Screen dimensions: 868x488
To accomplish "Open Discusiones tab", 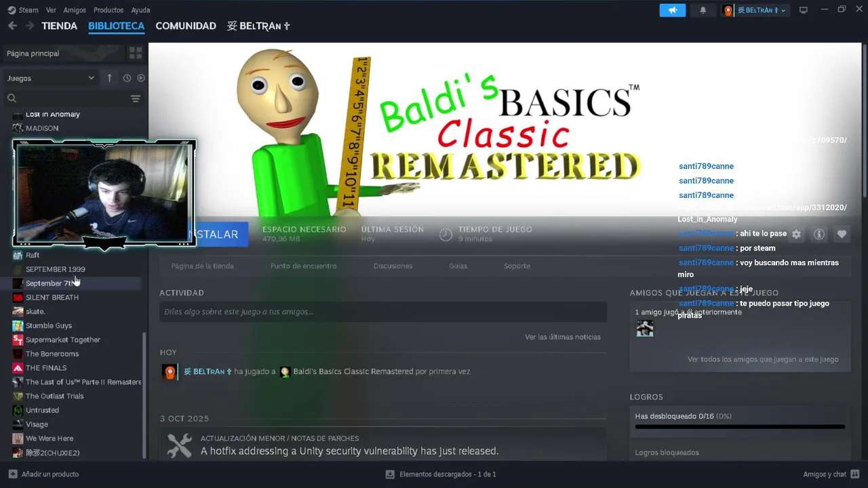I will [393, 266].
